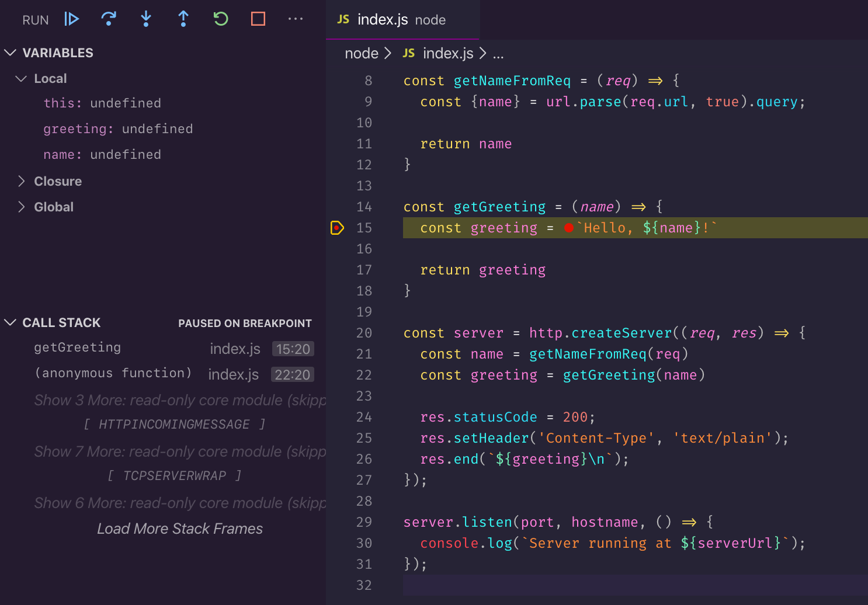Click the JS file icon in breadcrumb
Viewport: 868px width, 605px height.
click(409, 53)
